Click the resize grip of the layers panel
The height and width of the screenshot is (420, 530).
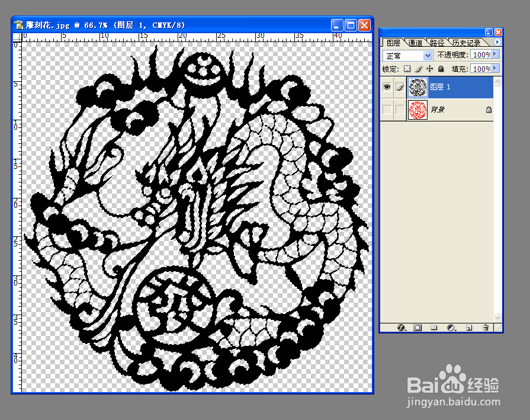[x=498, y=328]
